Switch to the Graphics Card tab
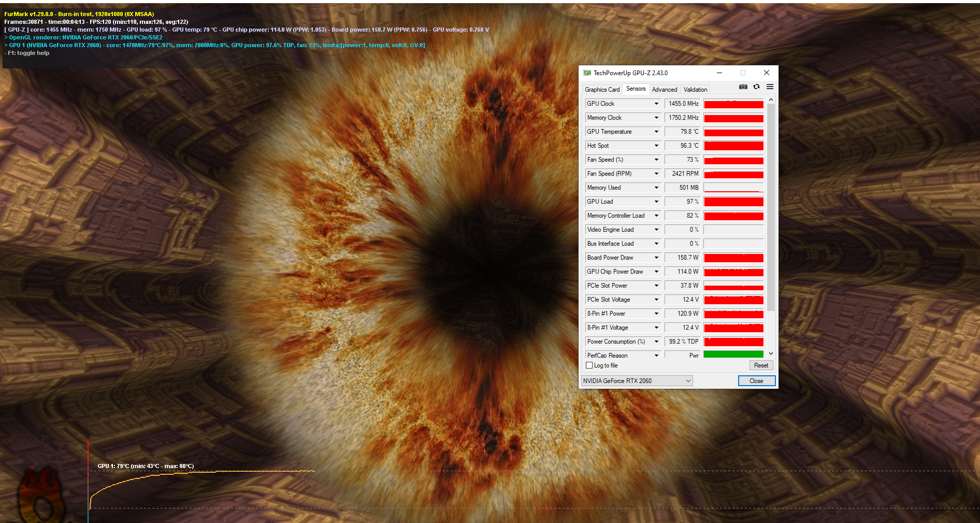Viewport: 980px width, 523px height. click(x=602, y=89)
